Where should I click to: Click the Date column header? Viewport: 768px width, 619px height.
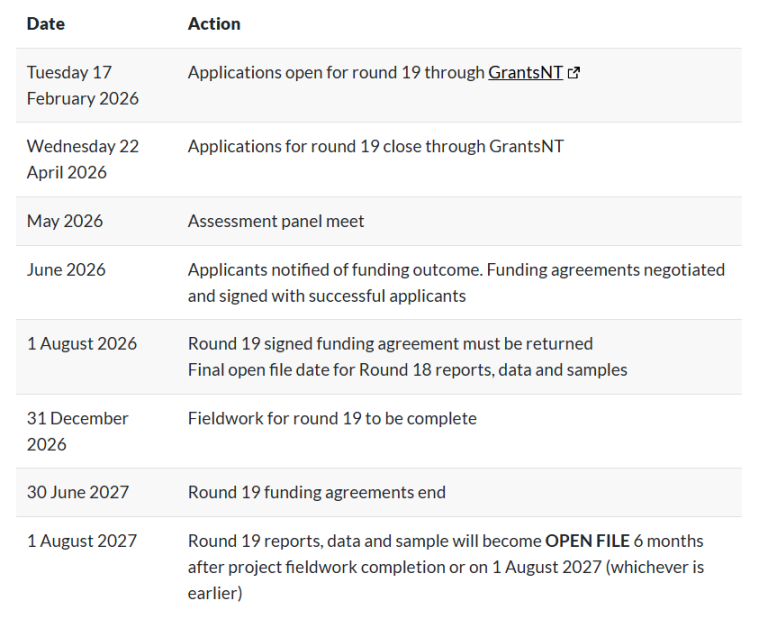pyautogui.click(x=45, y=23)
